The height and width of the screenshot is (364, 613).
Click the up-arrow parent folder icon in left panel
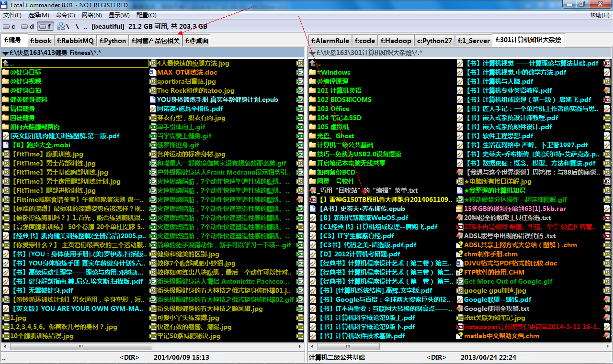5,63
